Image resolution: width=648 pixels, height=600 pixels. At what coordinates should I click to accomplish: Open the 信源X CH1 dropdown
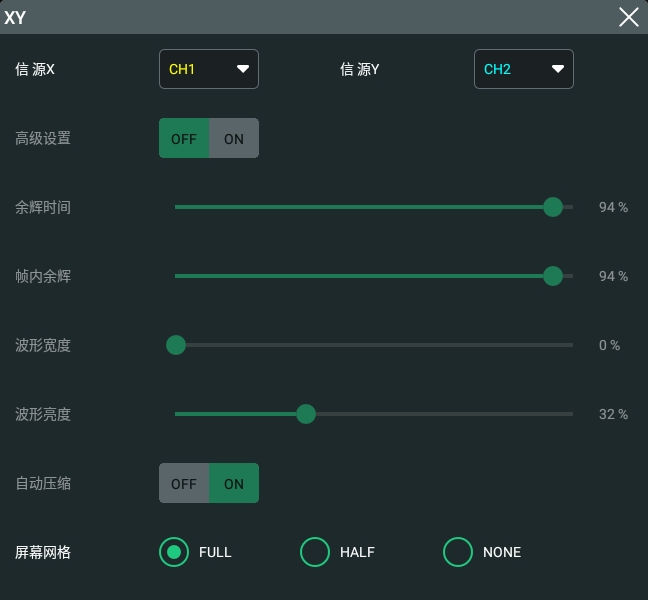209,69
